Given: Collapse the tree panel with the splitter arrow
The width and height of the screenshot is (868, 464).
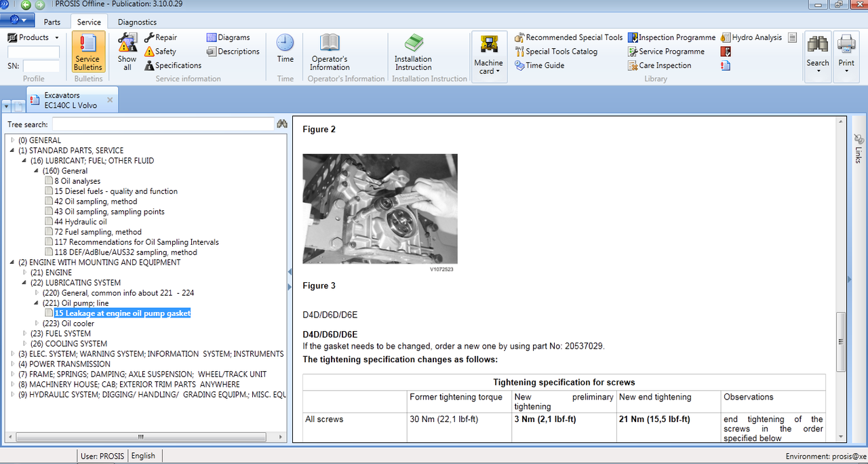Looking at the screenshot, I should [x=290, y=271].
